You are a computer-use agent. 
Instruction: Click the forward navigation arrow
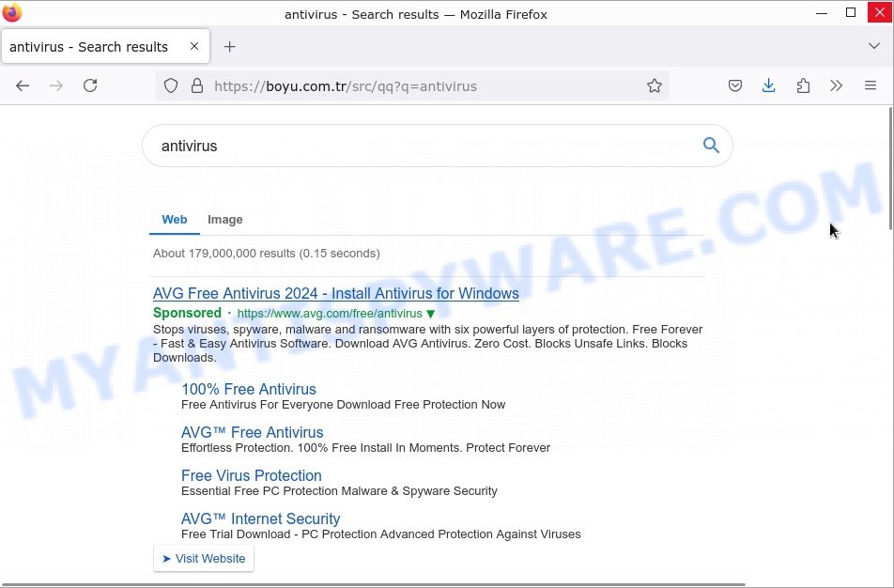[56, 86]
